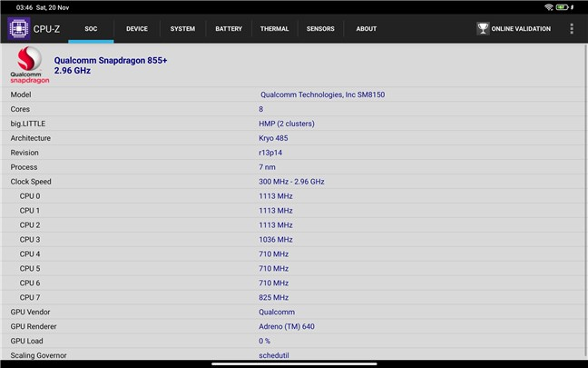
Task: Tap the Adreno (TM) 640 value
Action: pos(287,327)
